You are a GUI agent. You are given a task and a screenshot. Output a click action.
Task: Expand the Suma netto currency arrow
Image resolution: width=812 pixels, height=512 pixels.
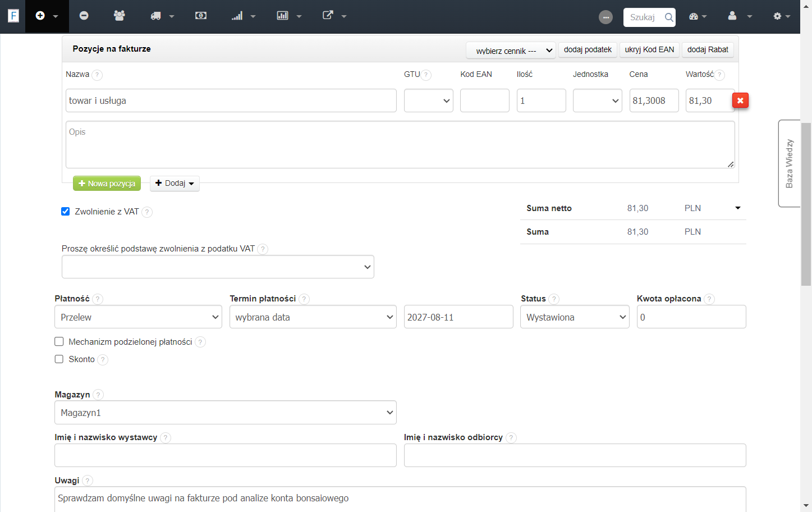tap(738, 208)
